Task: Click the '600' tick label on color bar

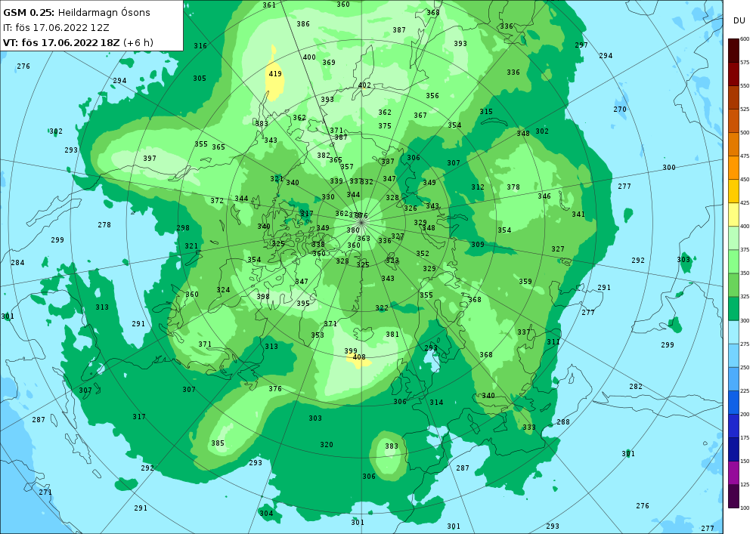Action: pyautogui.click(x=745, y=39)
